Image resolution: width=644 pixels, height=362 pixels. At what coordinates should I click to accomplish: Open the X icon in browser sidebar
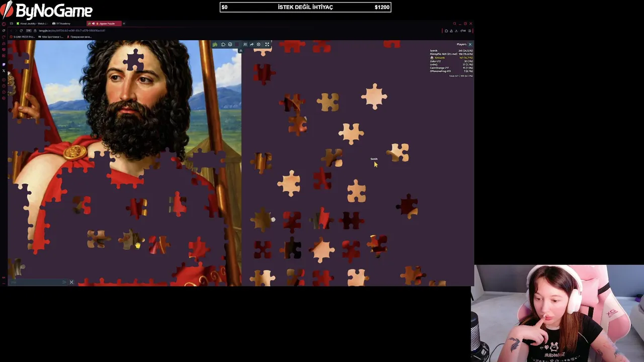4,71
